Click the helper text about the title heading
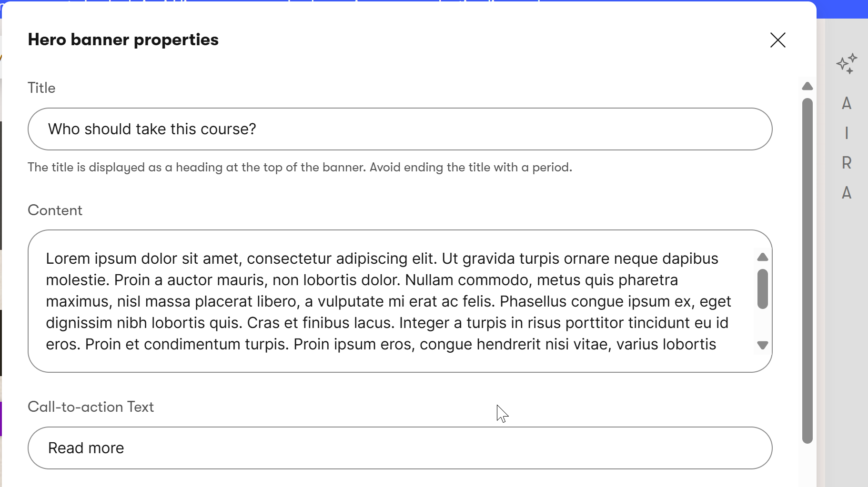This screenshot has height=487, width=868. (300, 168)
